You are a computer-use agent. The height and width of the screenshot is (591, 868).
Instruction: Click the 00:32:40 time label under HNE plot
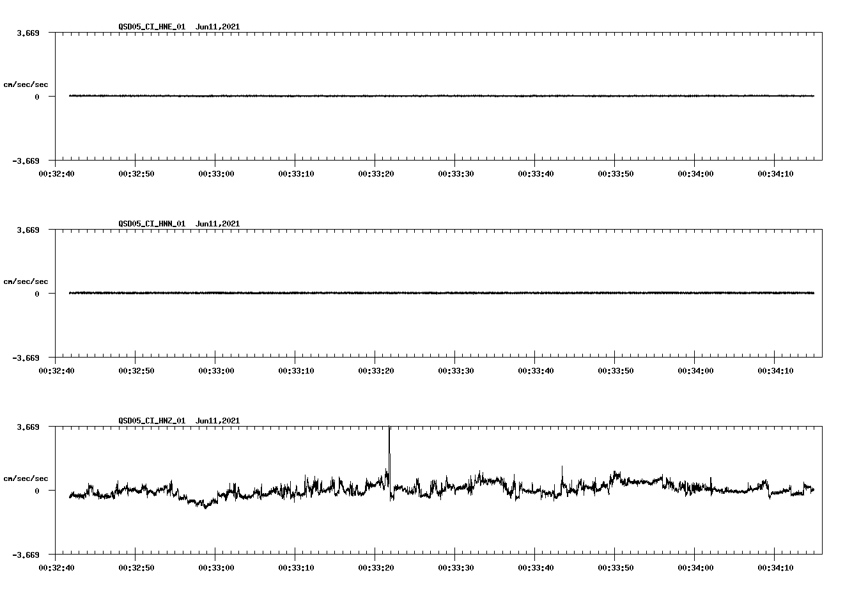[x=56, y=173]
